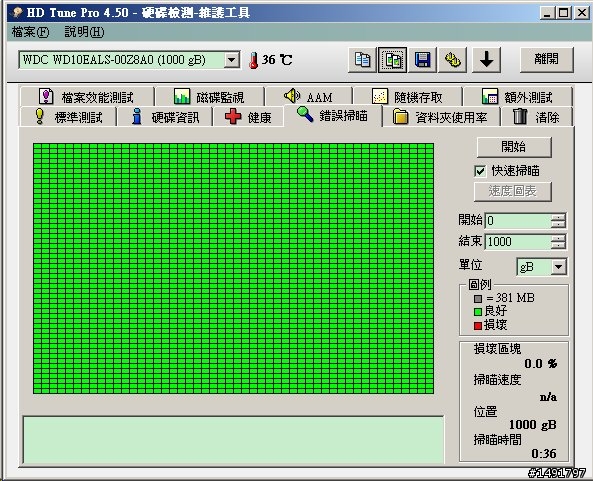Switch to the 隨機存取 tab
Screen dimensions: 593x481
(407, 97)
